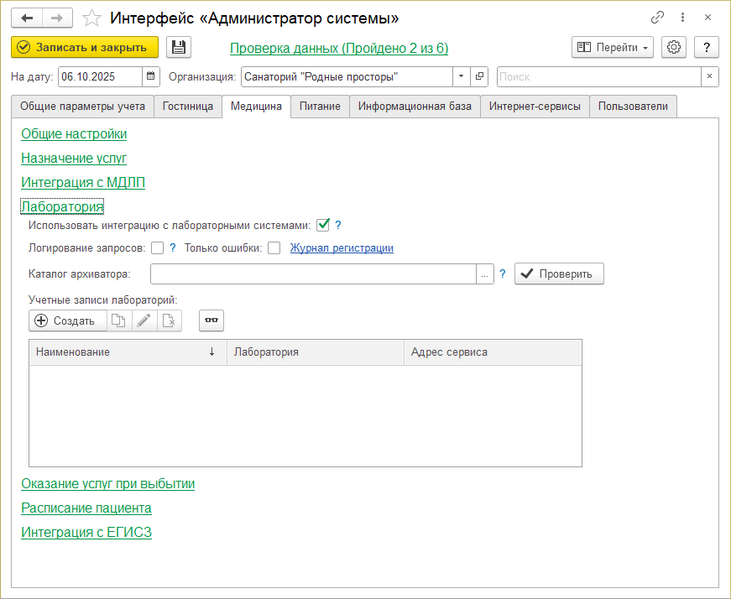Navigate back with the left arrow

point(27,18)
